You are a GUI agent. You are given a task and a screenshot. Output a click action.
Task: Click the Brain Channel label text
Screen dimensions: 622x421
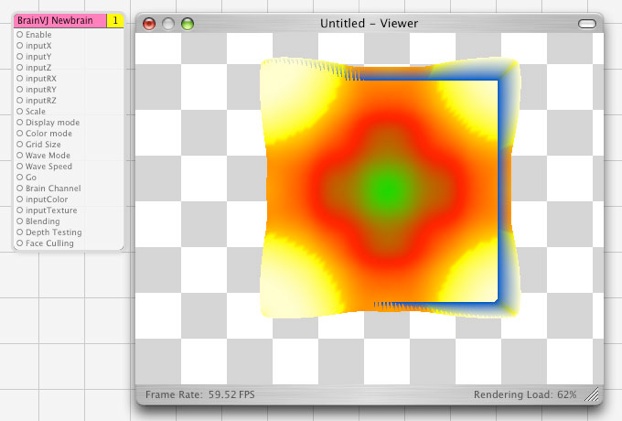(x=53, y=188)
